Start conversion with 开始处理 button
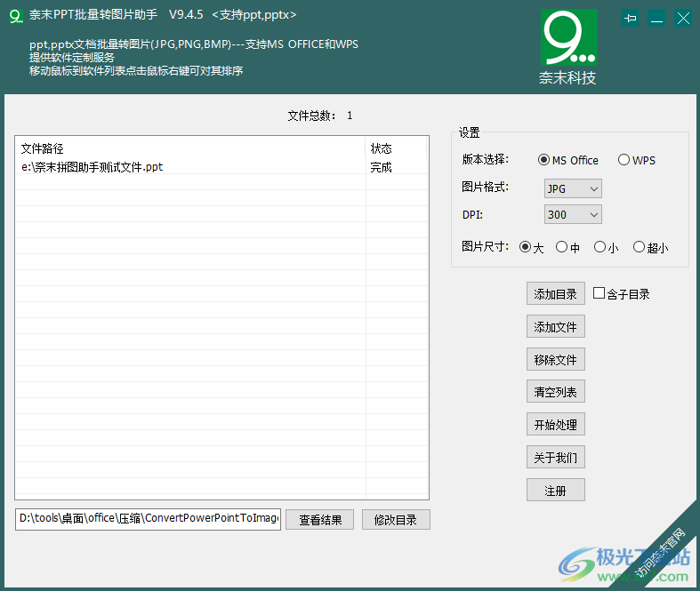 tap(555, 424)
